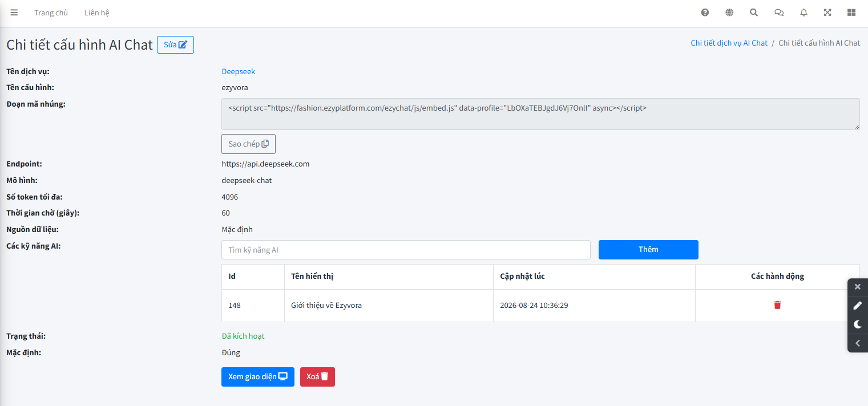Image resolution: width=868 pixels, height=406 pixels.
Task: Select the Đúng default value
Action: (x=231, y=352)
